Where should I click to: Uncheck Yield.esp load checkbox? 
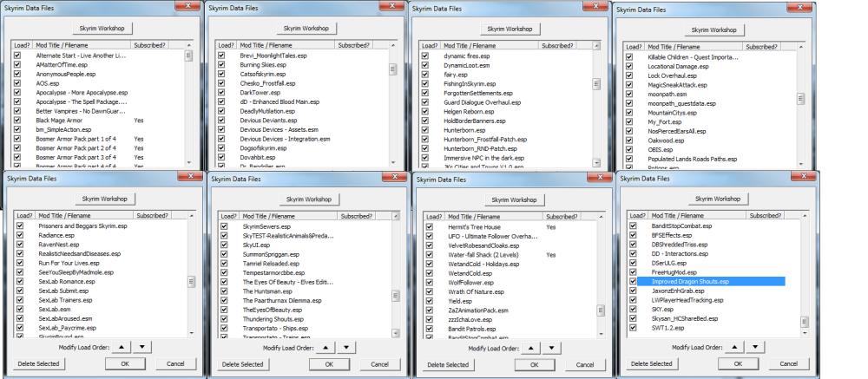click(429, 301)
